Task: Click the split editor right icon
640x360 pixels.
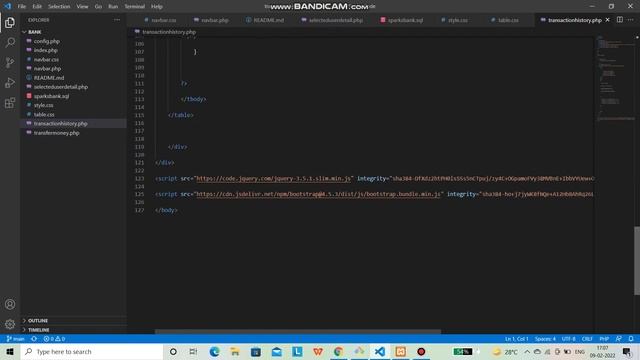Action: click(620, 20)
